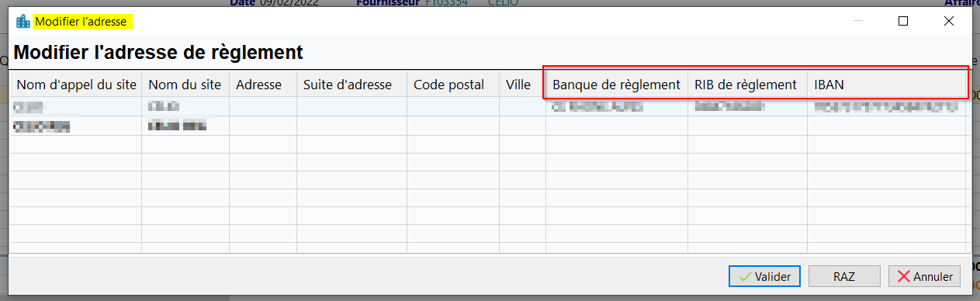This screenshot has height=301, width=980.
Task: Select the second row's site call name cell
Action: coord(76,126)
